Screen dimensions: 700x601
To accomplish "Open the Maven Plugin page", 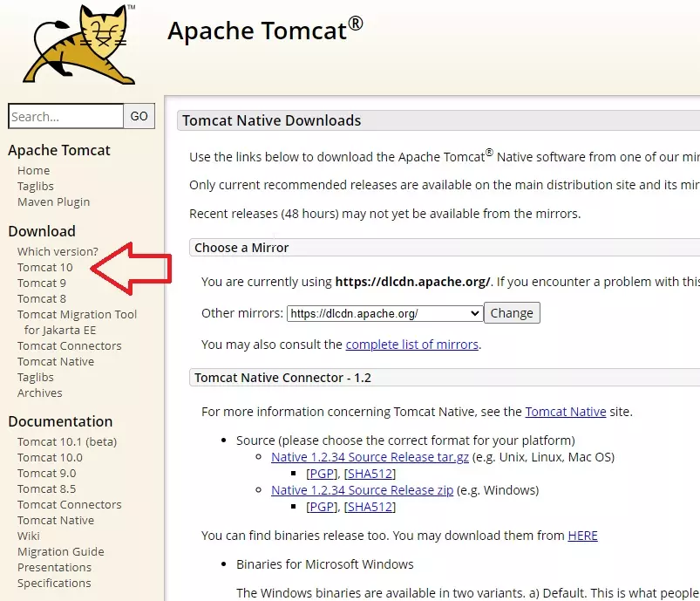I will point(53,201).
